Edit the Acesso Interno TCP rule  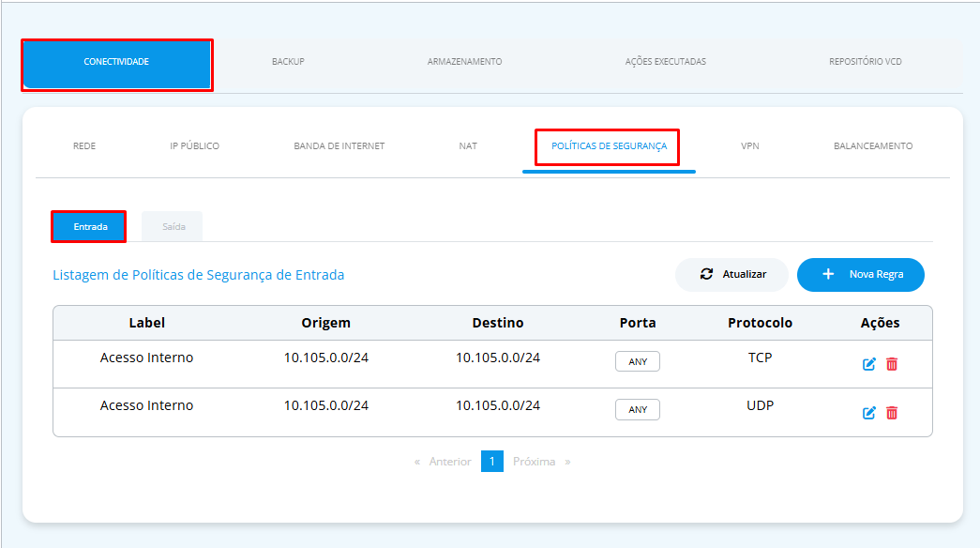(x=868, y=364)
